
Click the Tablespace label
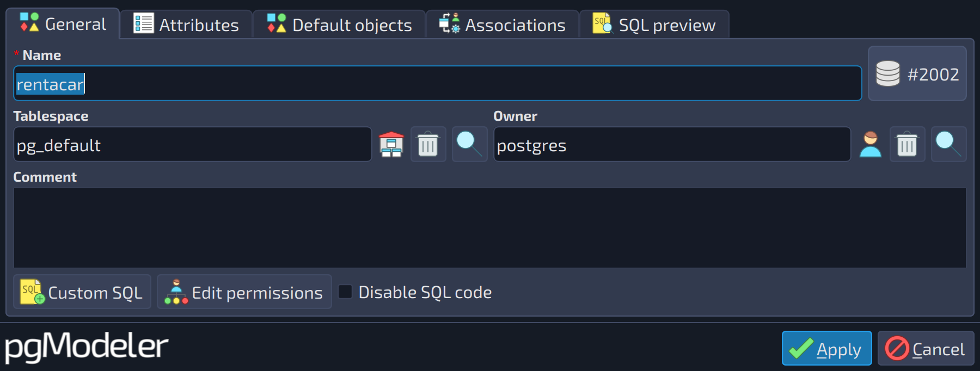[x=51, y=116]
